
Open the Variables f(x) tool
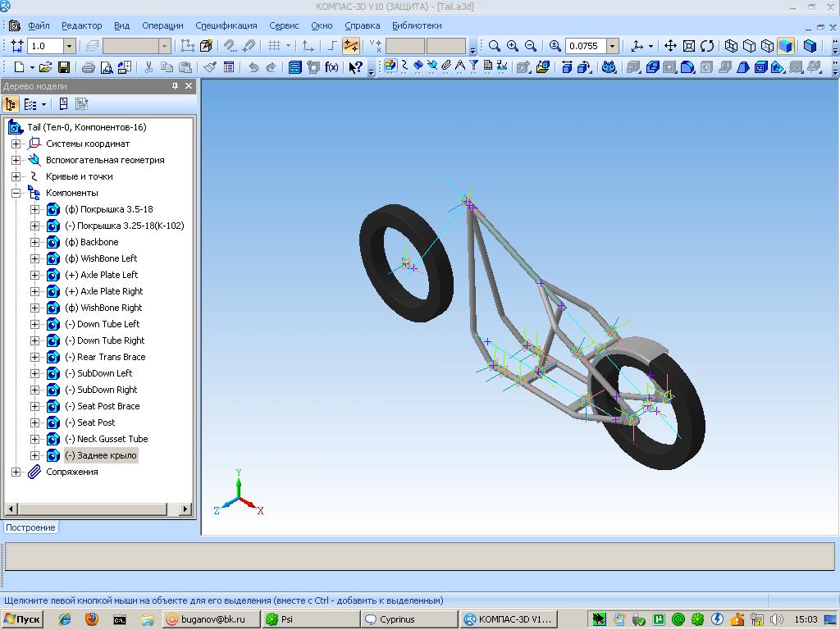[x=331, y=67]
